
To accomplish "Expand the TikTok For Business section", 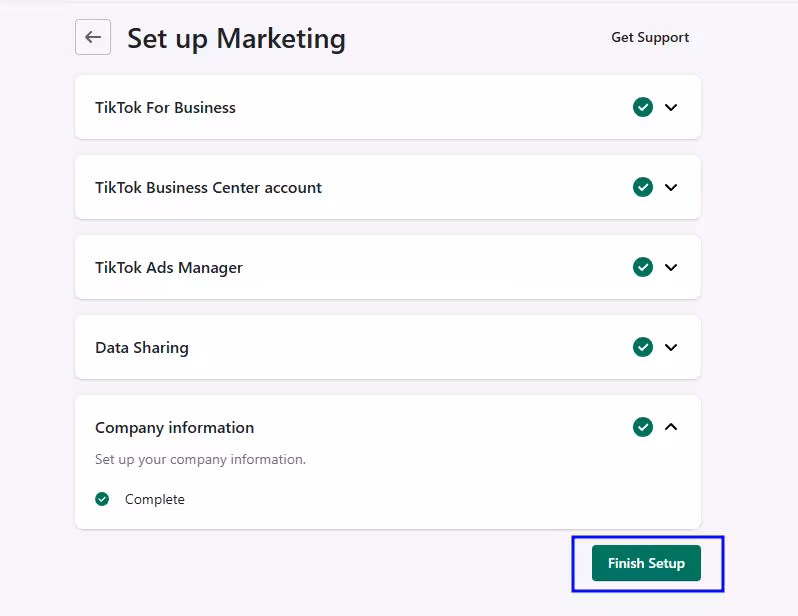I will click(671, 107).
